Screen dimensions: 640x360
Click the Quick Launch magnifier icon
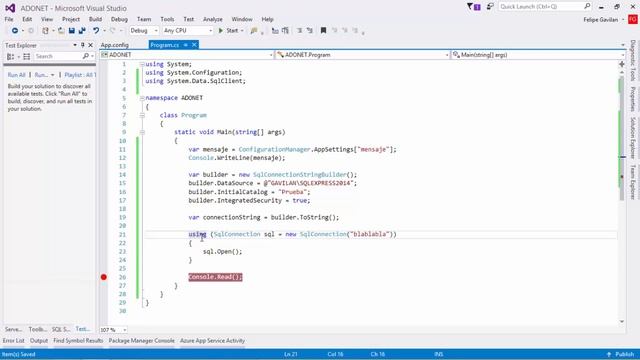click(587, 7)
